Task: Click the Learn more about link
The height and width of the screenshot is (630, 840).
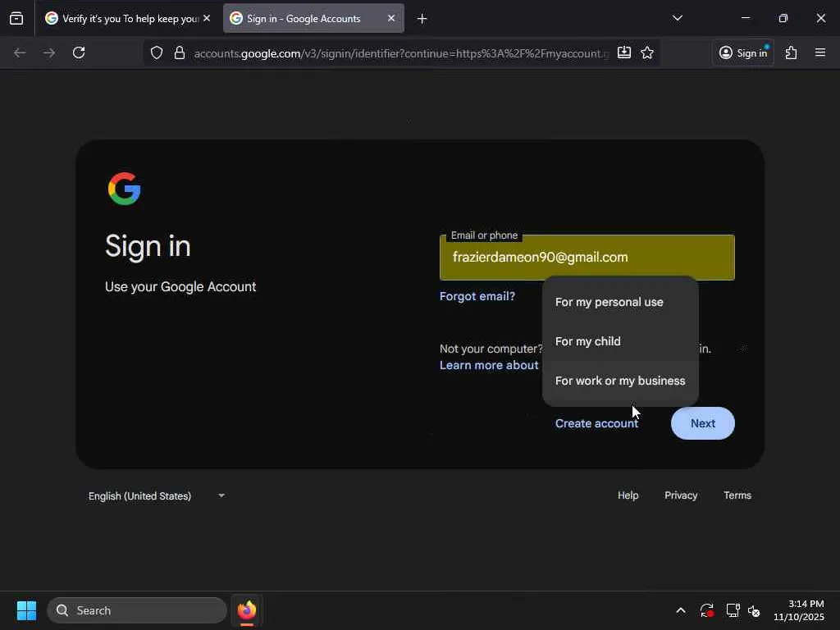Action: [x=489, y=365]
